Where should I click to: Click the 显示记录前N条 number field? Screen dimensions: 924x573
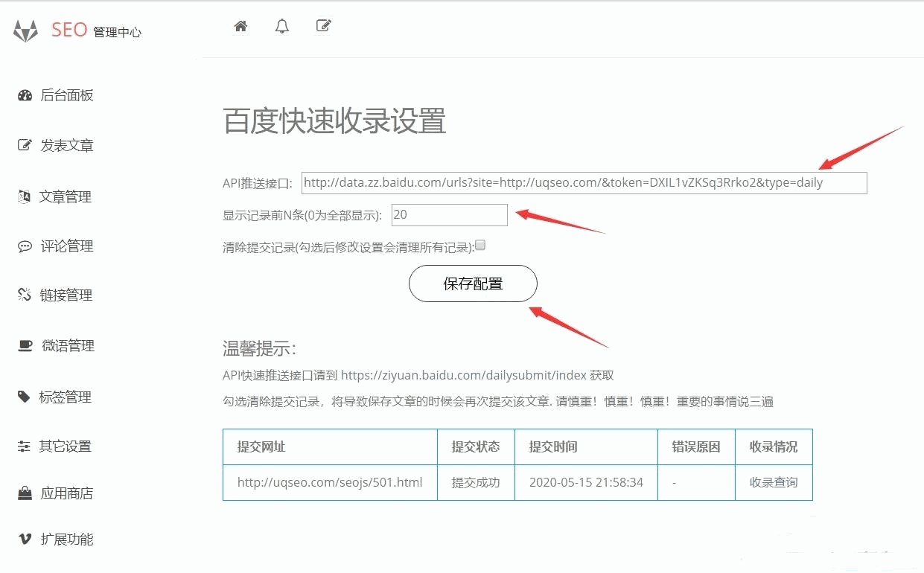click(449, 215)
